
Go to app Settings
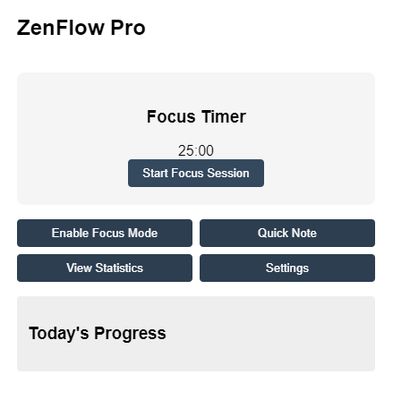click(x=287, y=268)
